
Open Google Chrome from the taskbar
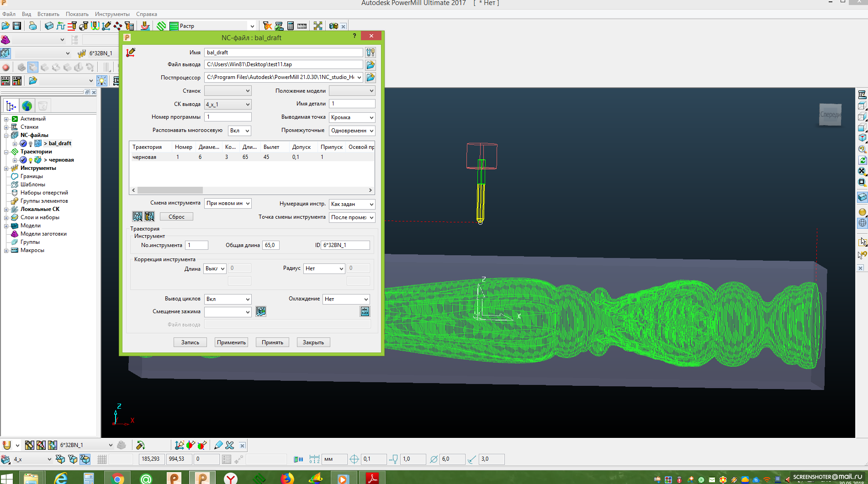pyautogui.click(x=117, y=478)
